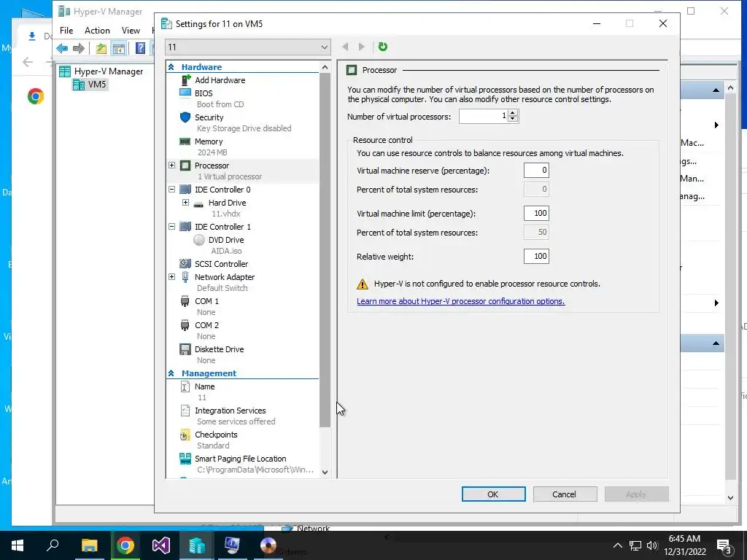Screen dimensions: 747x560
Task: Click the Relative weight field
Action: [x=536, y=256]
